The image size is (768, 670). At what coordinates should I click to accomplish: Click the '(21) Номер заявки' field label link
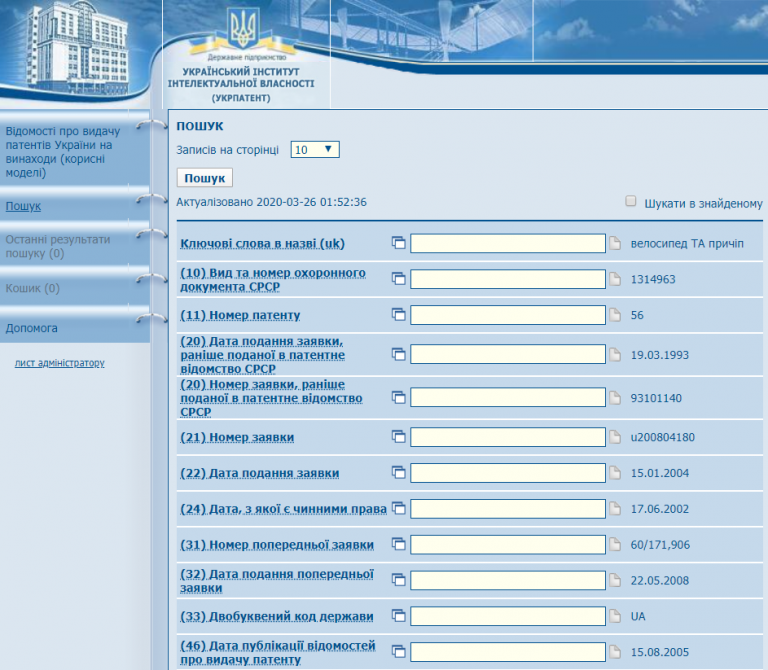point(237,437)
